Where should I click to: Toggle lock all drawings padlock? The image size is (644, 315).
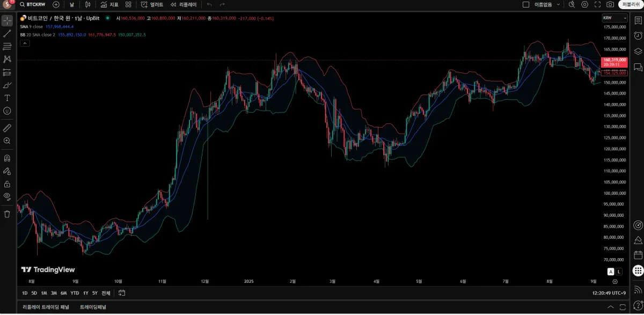point(7,184)
